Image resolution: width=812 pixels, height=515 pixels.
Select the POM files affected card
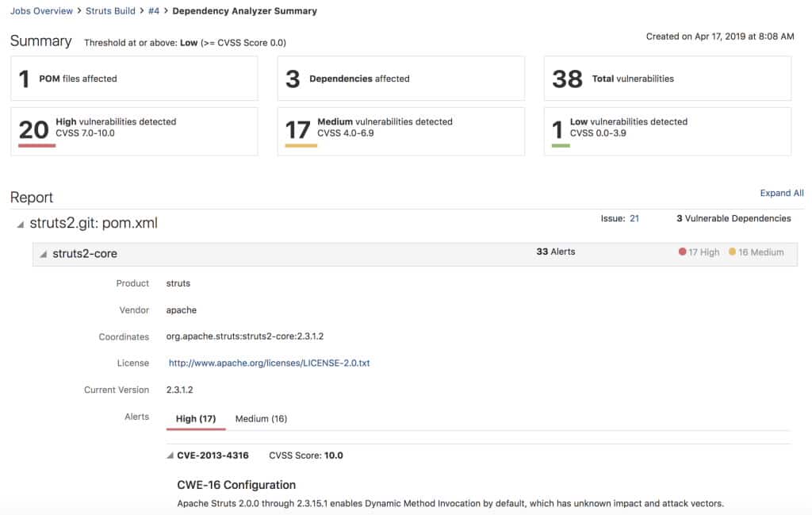tap(134, 79)
